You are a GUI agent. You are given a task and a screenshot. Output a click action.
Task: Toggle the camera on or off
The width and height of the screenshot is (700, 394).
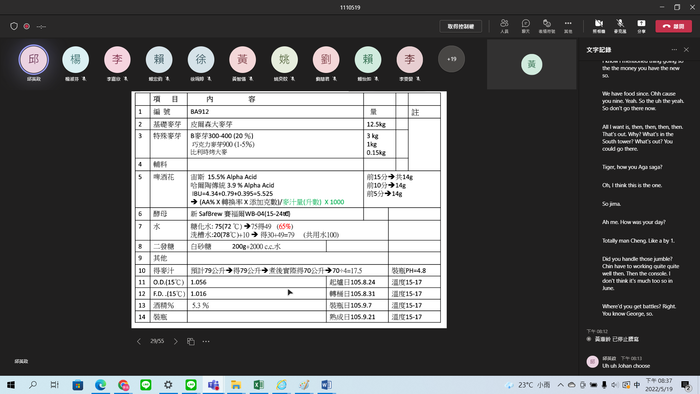pyautogui.click(x=599, y=26)
